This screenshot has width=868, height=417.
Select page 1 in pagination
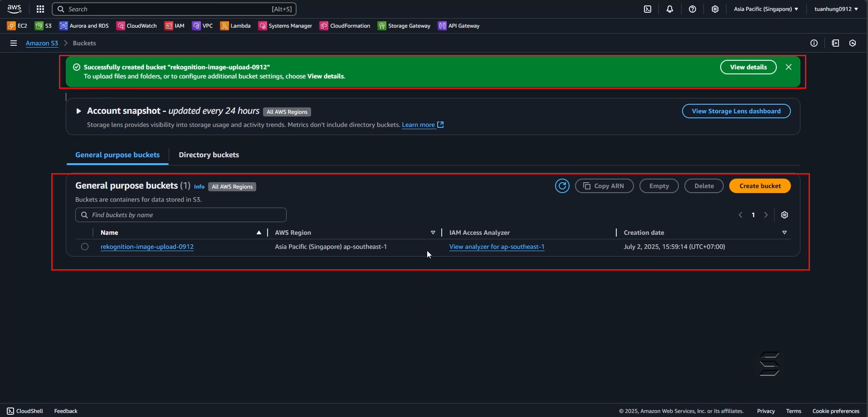[753, 215]
